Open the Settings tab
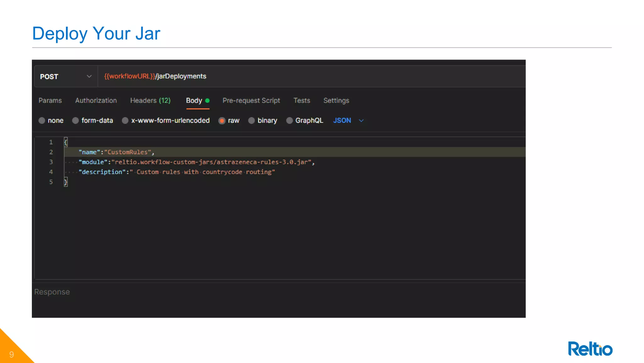The height and width of the screenshot is (363, 644). (336, 100)
